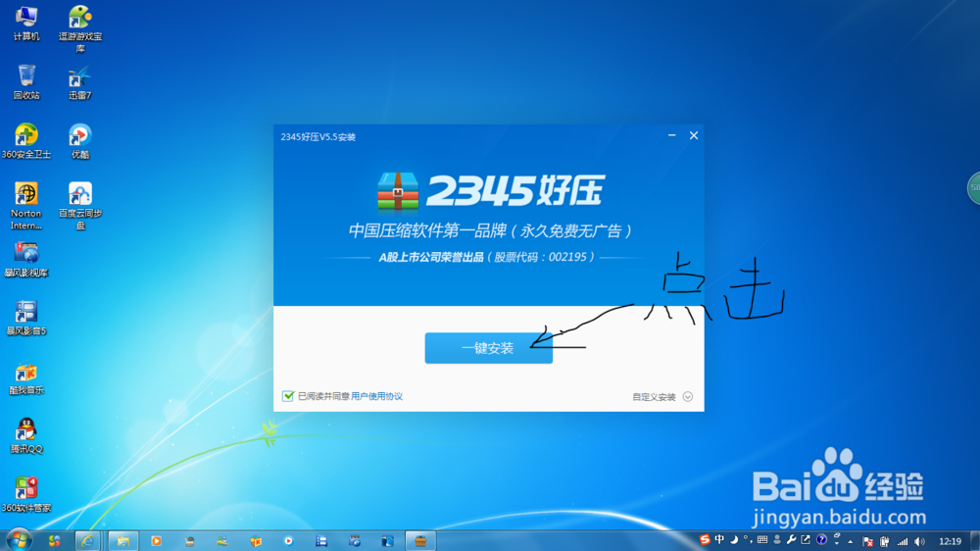Open Internet Explorer from the taskbar
This screenshot has width=980, height=551.
click(87, 541)
